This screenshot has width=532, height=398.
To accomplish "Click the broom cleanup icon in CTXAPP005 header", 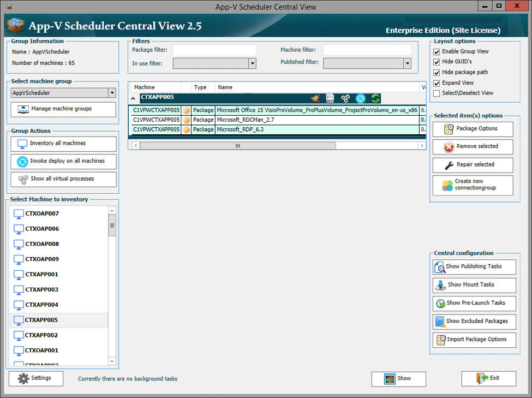I will pos(315,98).
